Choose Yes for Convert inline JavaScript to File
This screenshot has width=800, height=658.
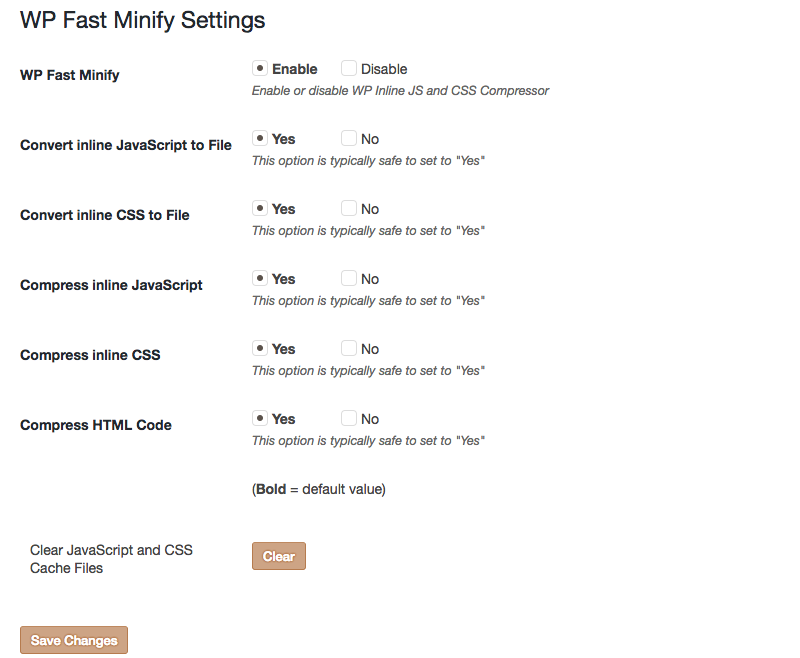point(260,138)
